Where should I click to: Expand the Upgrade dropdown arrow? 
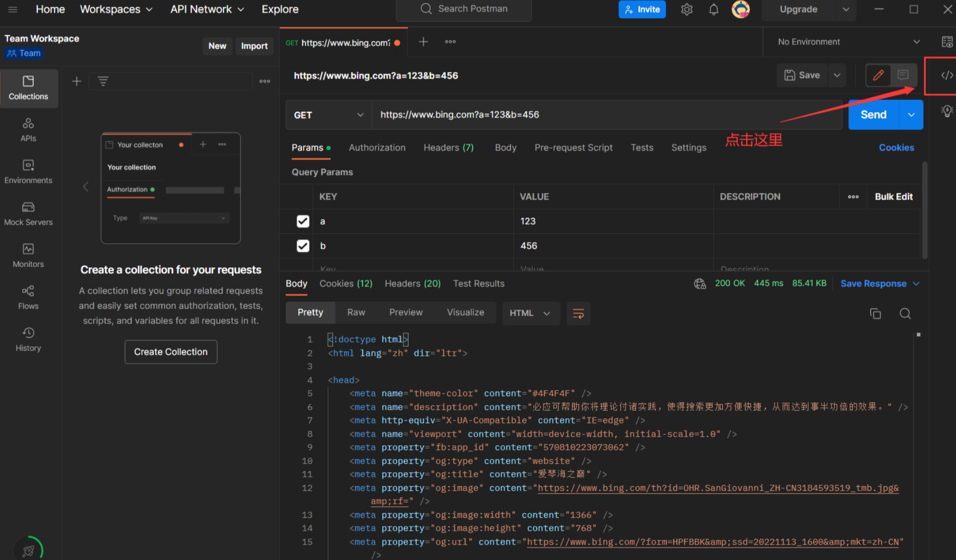[x=846, y=9]
